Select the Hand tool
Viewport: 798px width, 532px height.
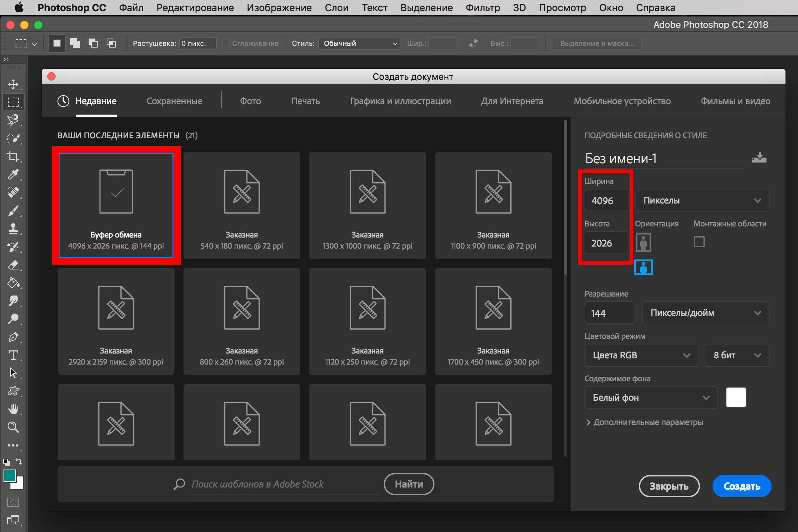pyautogui.click(x=13, y=409)
